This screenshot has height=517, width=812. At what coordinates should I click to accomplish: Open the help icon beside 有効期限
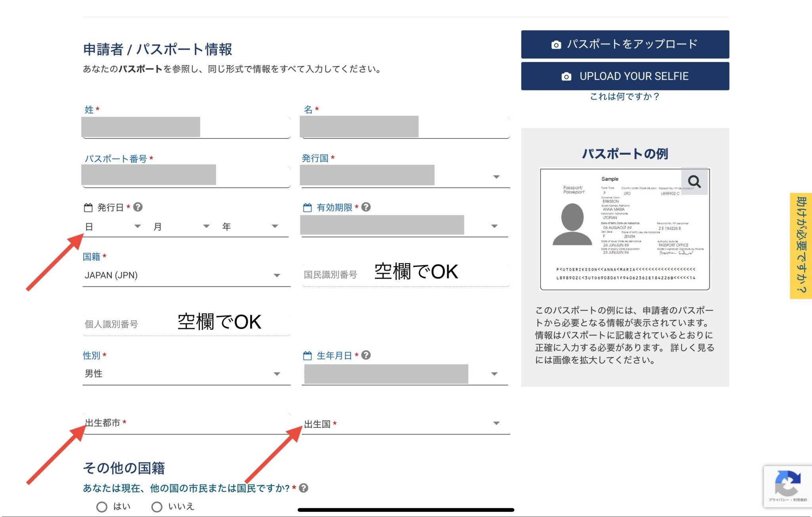click(x=366, y=207)
